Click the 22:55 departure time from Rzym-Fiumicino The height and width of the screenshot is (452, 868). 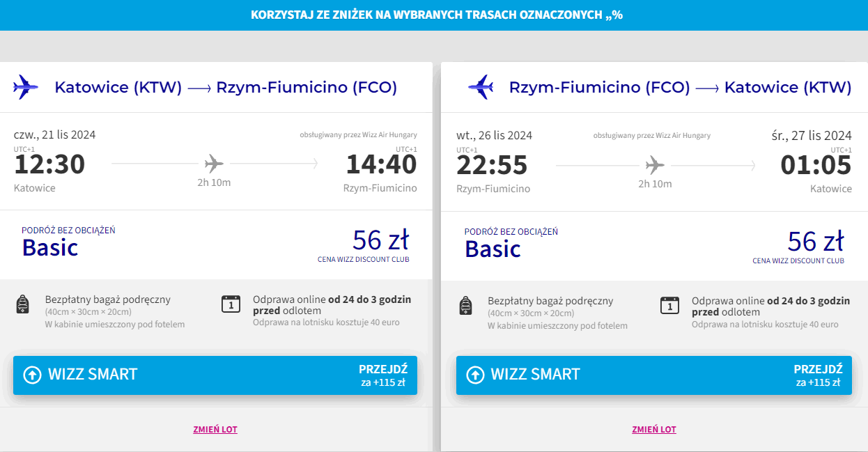point(492,166)
